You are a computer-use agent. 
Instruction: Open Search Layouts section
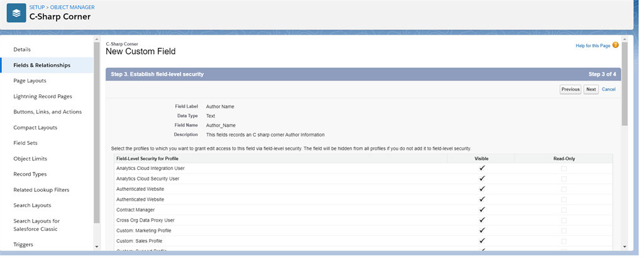point(33,205)
